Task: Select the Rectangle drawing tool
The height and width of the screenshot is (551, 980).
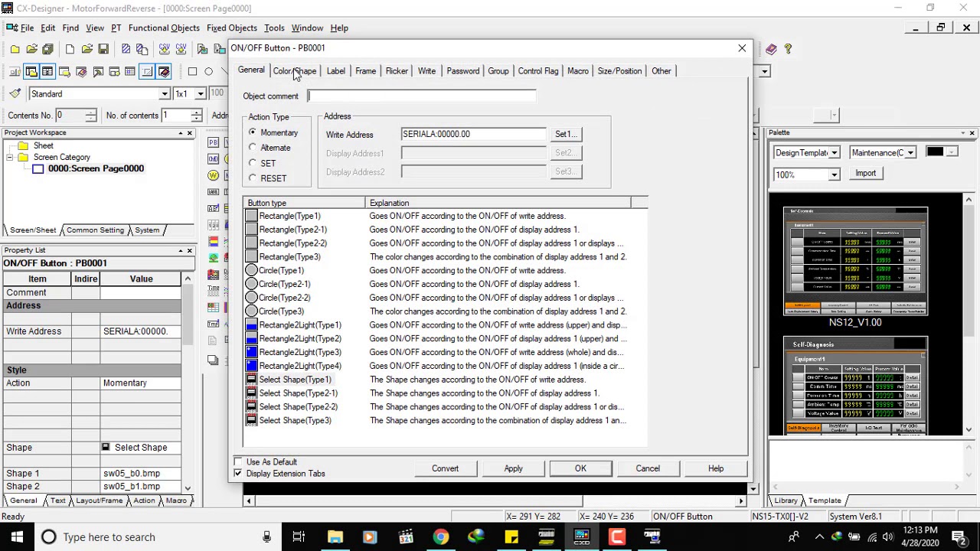Action: 192,71
